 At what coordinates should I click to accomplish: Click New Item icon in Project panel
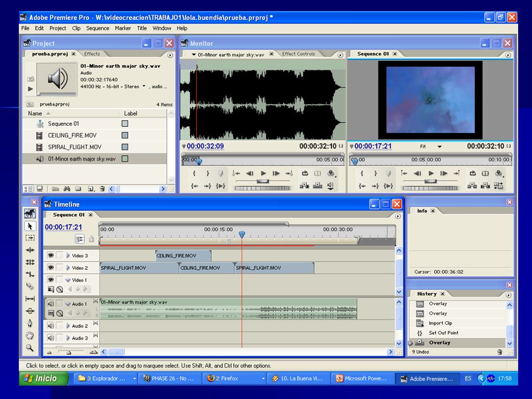(x=90, y=188)
